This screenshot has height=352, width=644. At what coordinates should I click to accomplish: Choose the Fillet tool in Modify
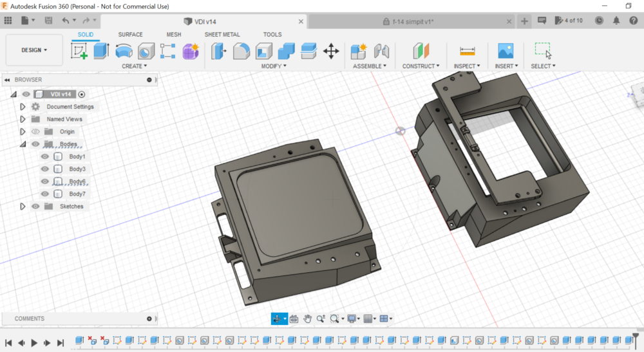click(241, 51)
